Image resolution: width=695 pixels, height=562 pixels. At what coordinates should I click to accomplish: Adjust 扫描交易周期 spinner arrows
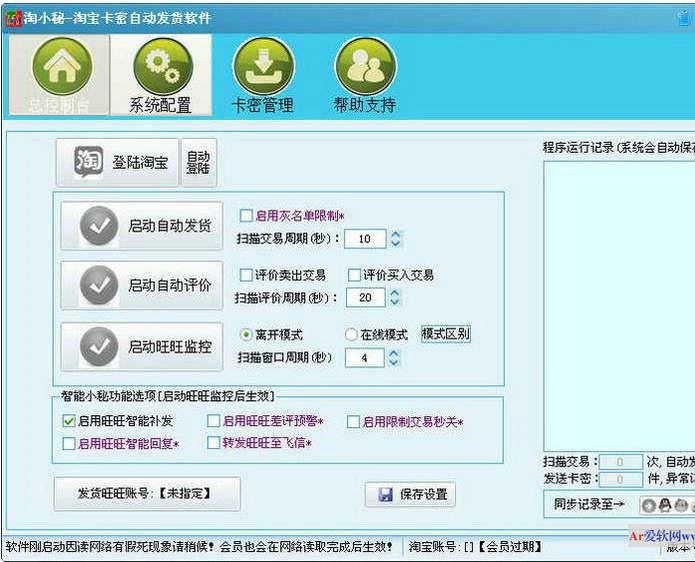point(395,239)
